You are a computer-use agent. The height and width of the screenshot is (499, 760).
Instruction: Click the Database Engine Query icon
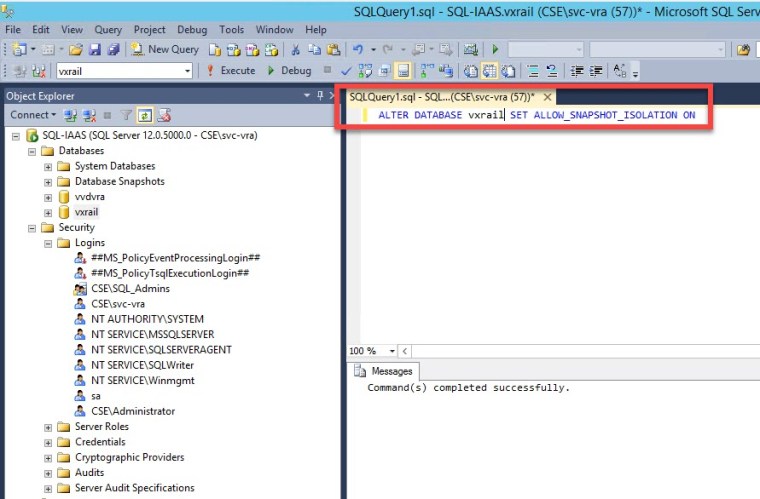pos(215,49)
